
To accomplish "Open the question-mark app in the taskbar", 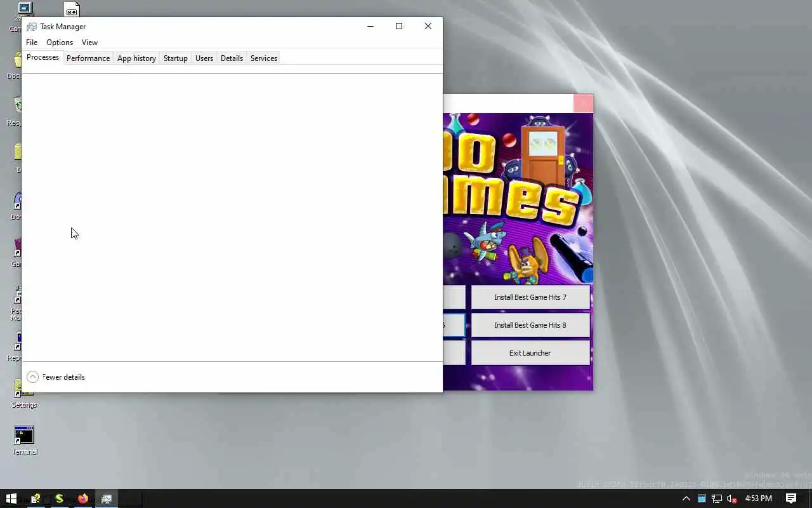I will coord(36,498).
